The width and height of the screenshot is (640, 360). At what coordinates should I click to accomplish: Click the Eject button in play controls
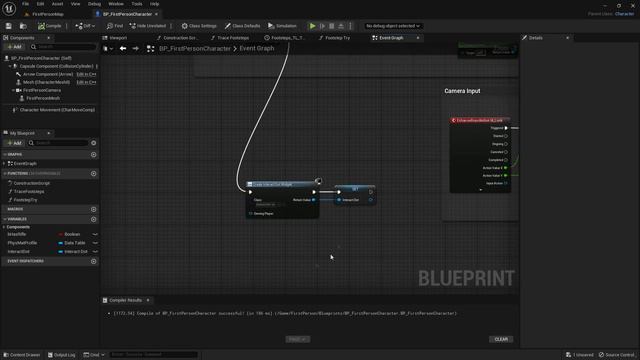341,26
